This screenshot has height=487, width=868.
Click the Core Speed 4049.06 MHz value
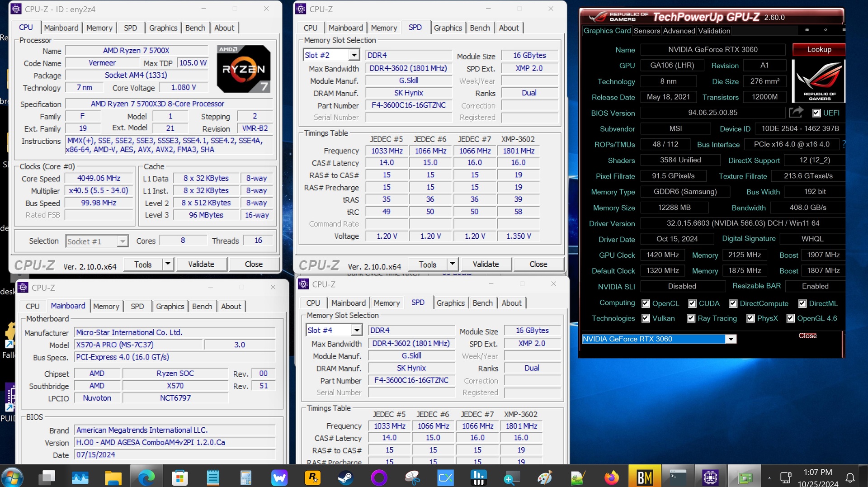pos(99,178)
